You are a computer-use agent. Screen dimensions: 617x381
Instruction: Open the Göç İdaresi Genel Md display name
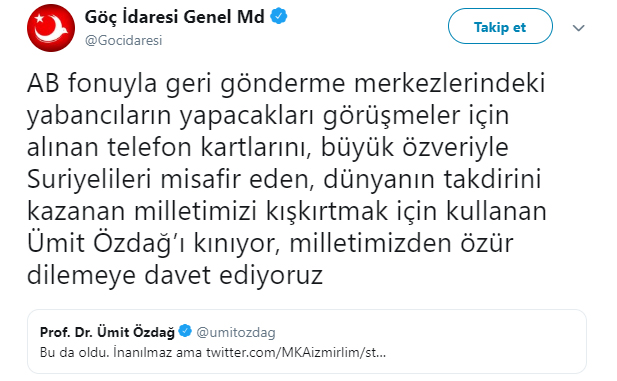click(x=175, y=17)
